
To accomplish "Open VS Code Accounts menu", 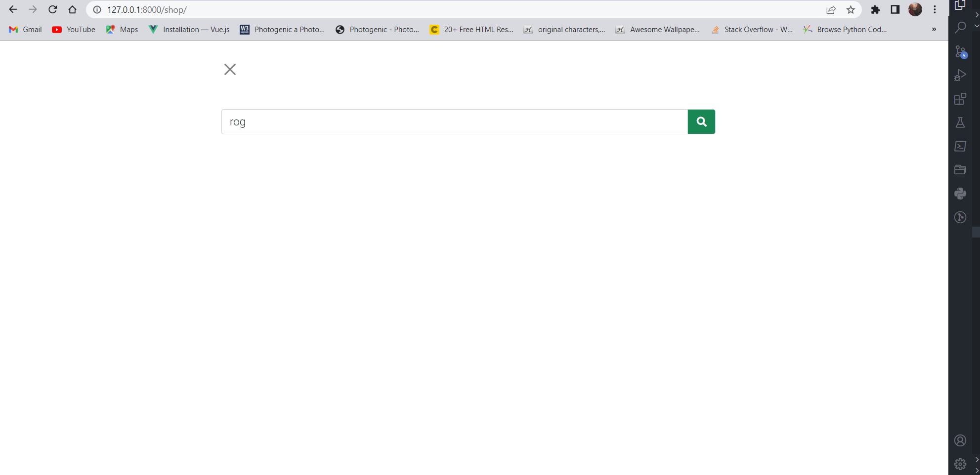I will pos(960,440).
